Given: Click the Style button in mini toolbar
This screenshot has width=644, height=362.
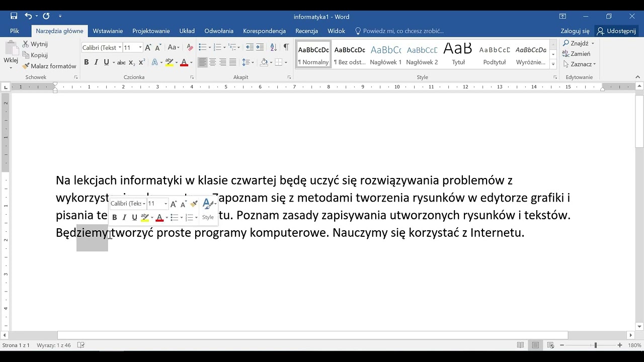Looking at the screenshot, I should [208, 210].
